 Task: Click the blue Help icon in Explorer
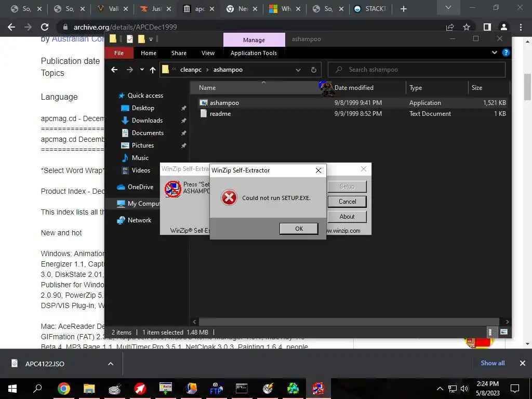(506, 52)
